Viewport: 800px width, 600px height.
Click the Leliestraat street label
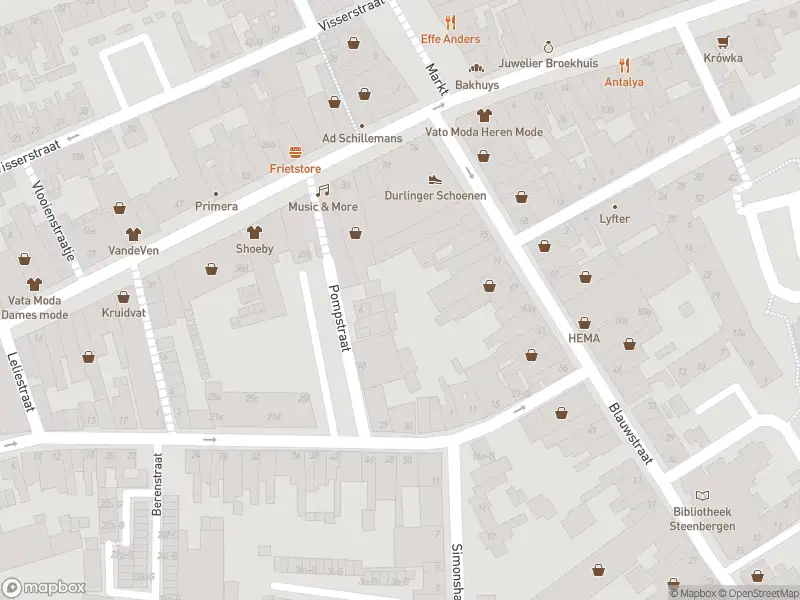point(21,382)
